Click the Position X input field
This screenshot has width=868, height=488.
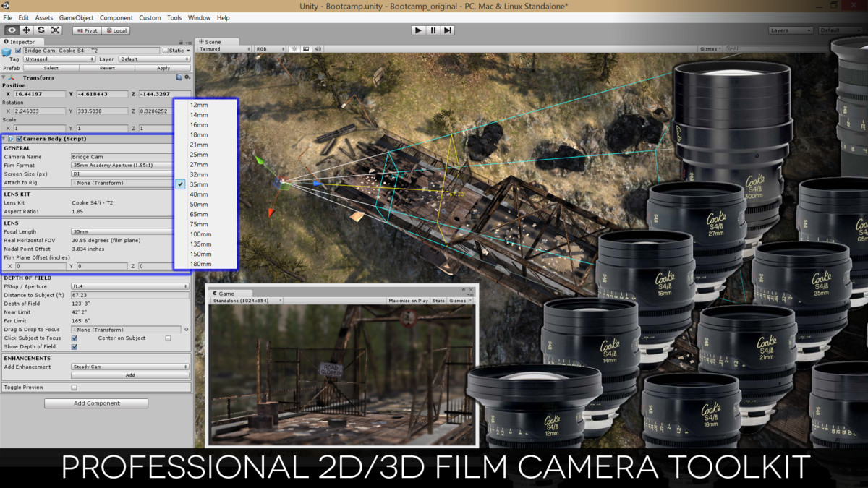41,94
